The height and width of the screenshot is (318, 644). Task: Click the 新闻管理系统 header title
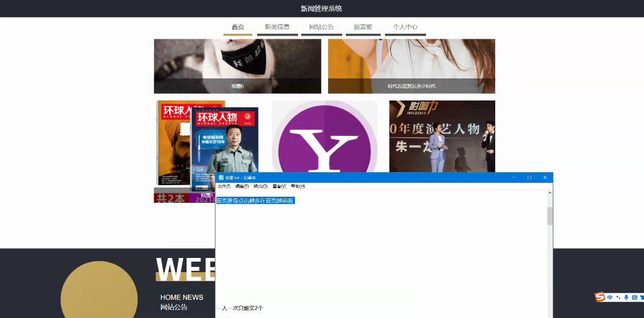coord(321,9)
